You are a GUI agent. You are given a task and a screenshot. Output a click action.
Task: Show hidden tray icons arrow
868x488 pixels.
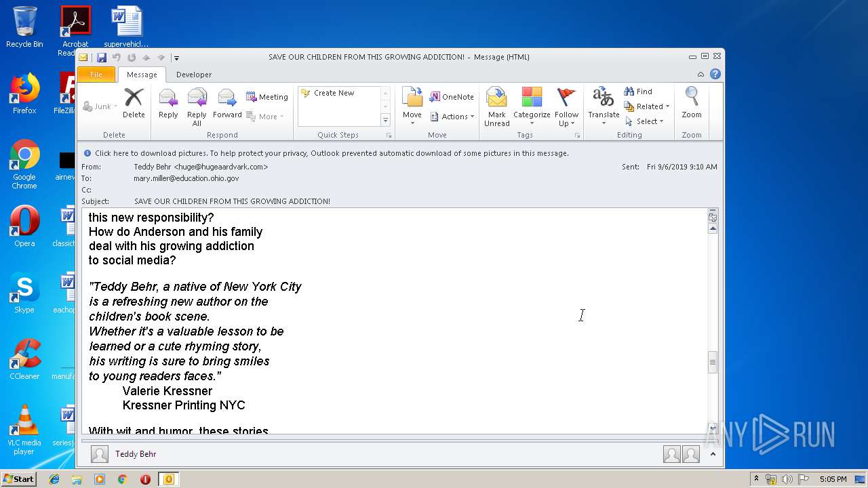coord(756,479)
